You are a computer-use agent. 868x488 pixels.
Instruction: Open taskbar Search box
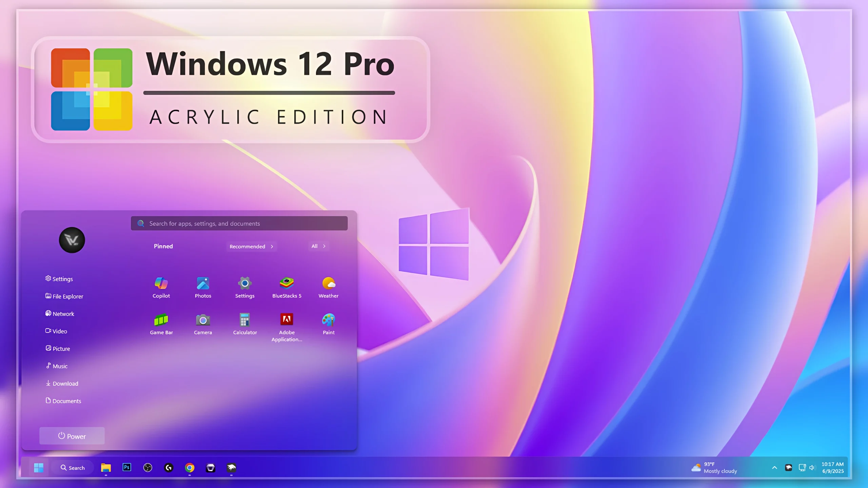[x=73, y=468]
